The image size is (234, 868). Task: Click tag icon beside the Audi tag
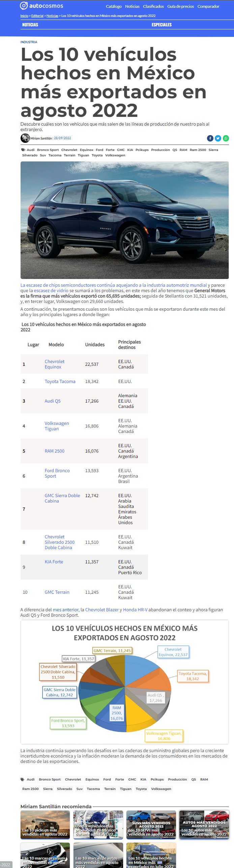[23, 150]
